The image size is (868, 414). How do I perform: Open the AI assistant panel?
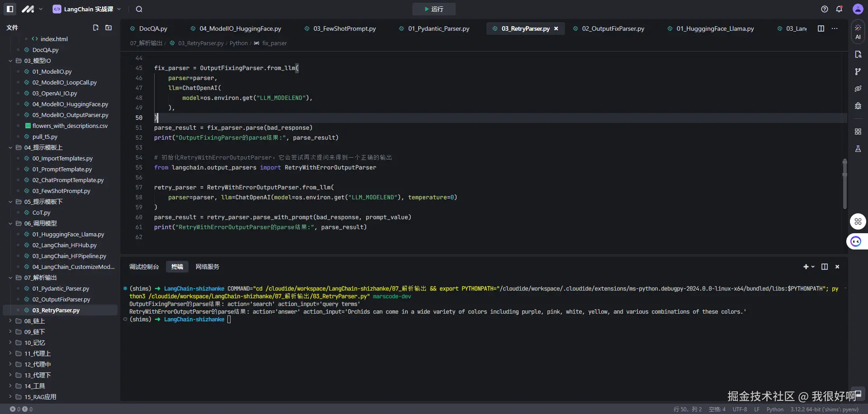click(x=858, y=32)
